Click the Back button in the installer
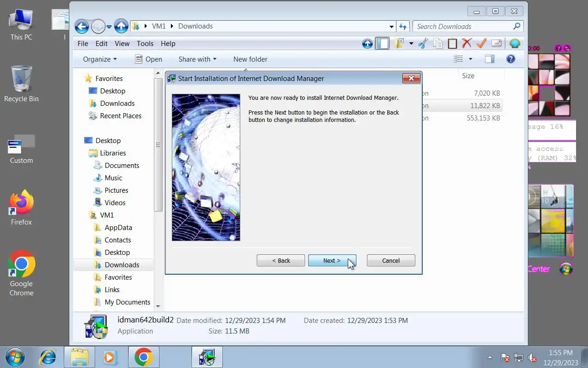 tap(281, 260)
